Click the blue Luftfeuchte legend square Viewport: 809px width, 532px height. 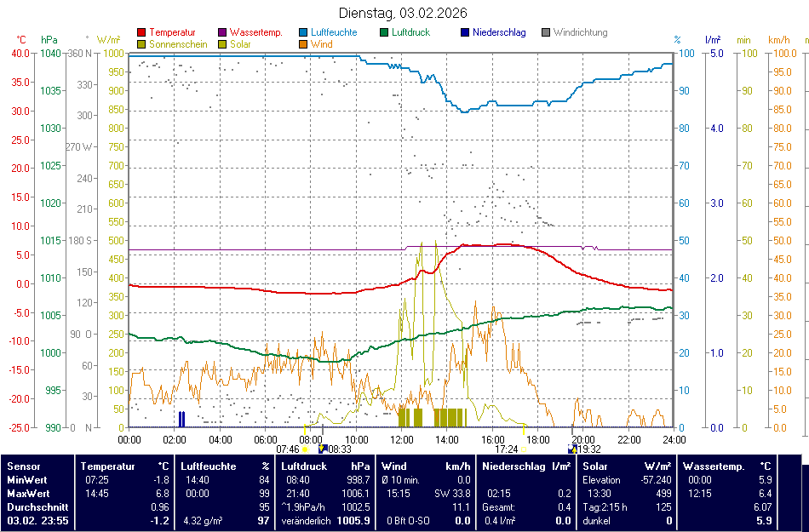304,33
